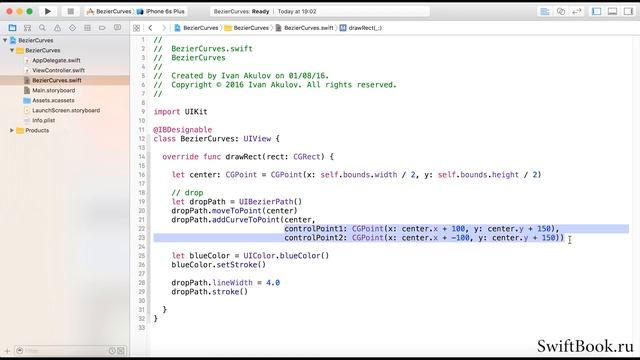Click moveToPoint on line 20

(237, 211)
